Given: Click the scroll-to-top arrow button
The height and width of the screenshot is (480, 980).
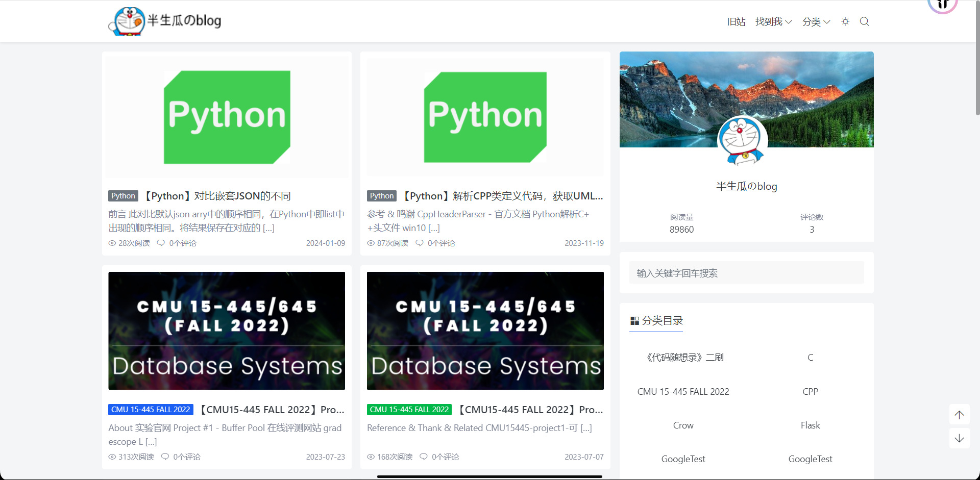Looking at the screenshot, I should point(959,415).
